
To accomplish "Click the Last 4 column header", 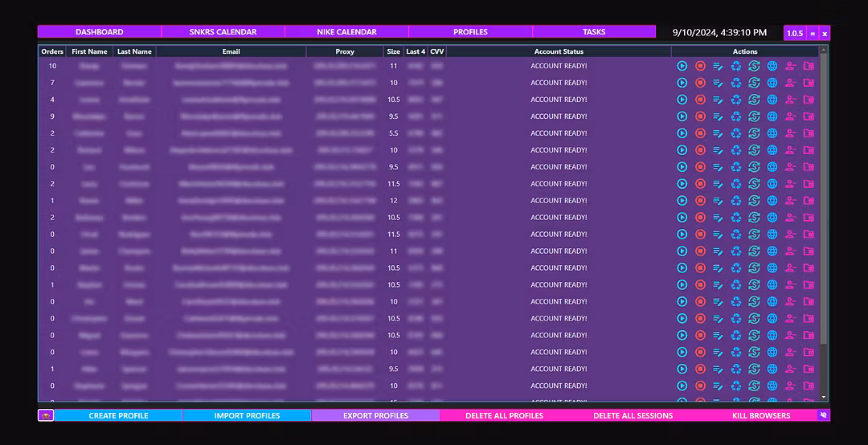I will tap(416, 51).
